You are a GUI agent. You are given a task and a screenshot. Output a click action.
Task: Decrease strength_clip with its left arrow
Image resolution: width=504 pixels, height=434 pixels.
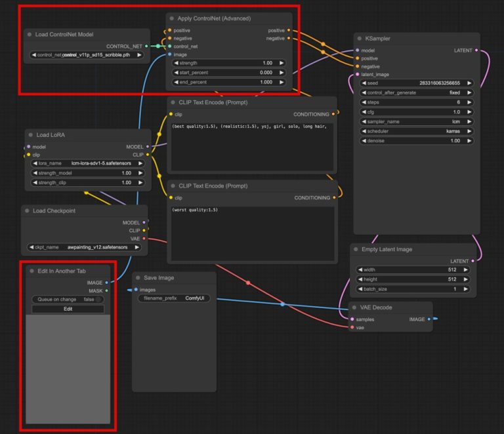35,183
